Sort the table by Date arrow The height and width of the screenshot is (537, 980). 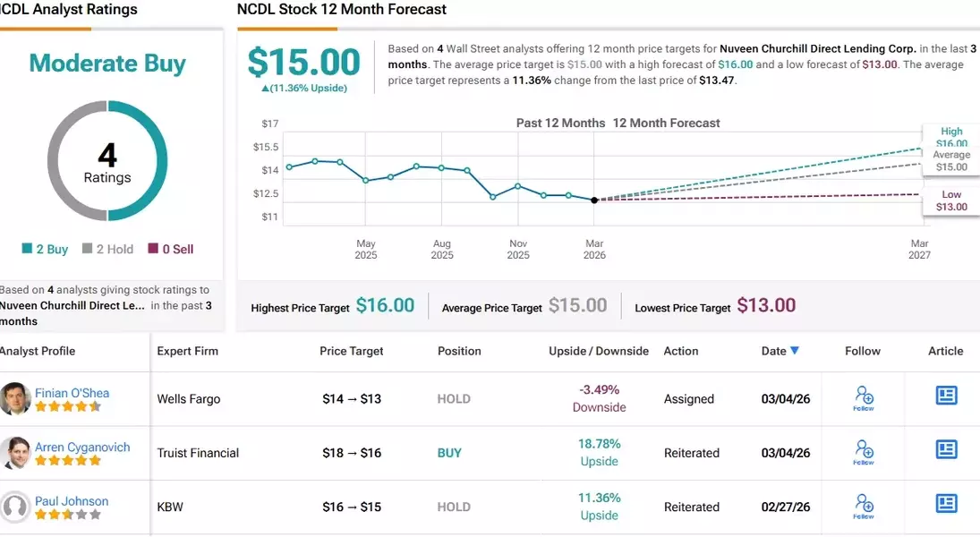click(x=795, y=351)
